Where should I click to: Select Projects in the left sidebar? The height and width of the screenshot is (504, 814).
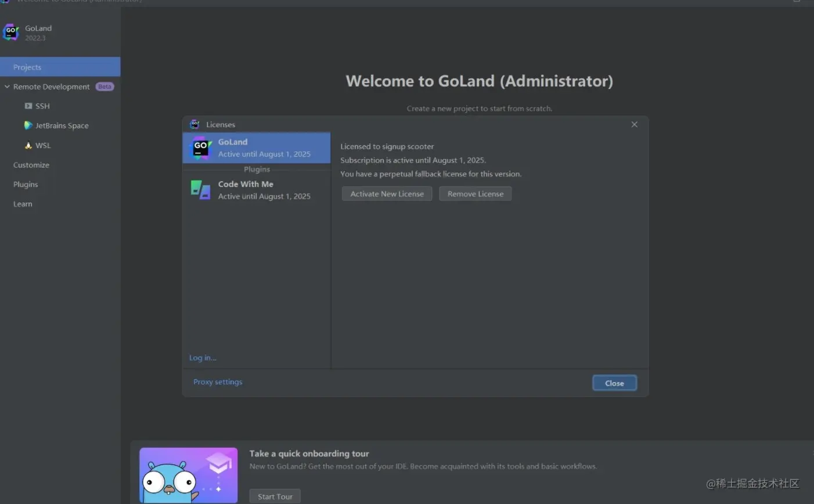[x=60, y=67]
